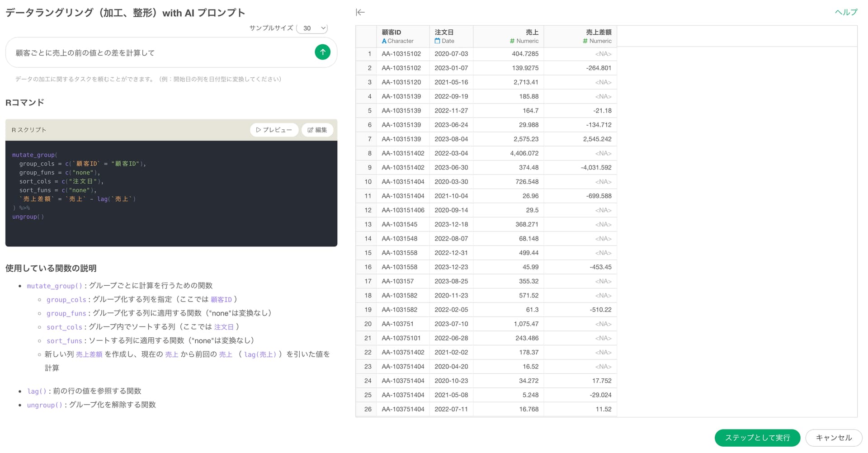868x453 pixels.
Task: Click the Date calendar icon under 注文日
Action: [437, 41]
